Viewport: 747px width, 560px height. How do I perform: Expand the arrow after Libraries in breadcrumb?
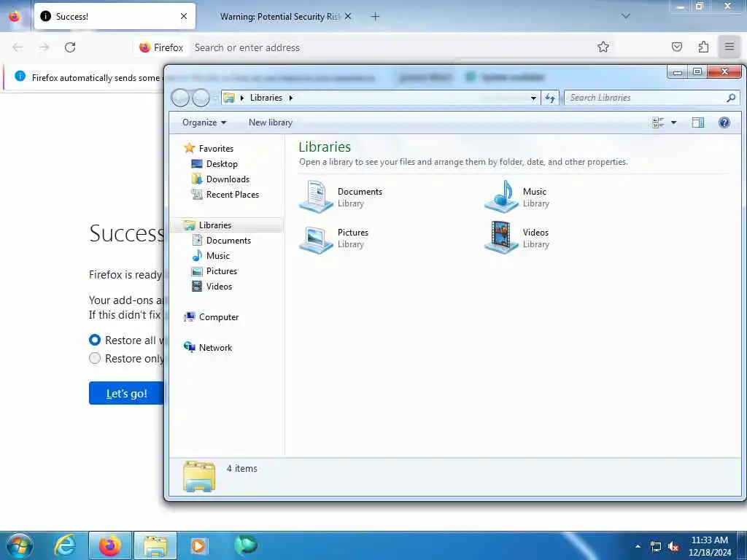[290, 98]
